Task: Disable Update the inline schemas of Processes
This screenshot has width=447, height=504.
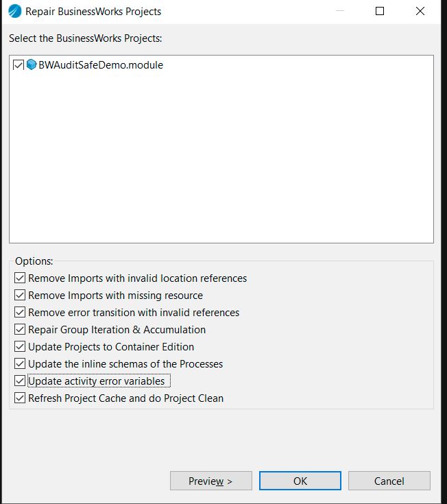Action: pyautogui.click(x=19, y=364)
